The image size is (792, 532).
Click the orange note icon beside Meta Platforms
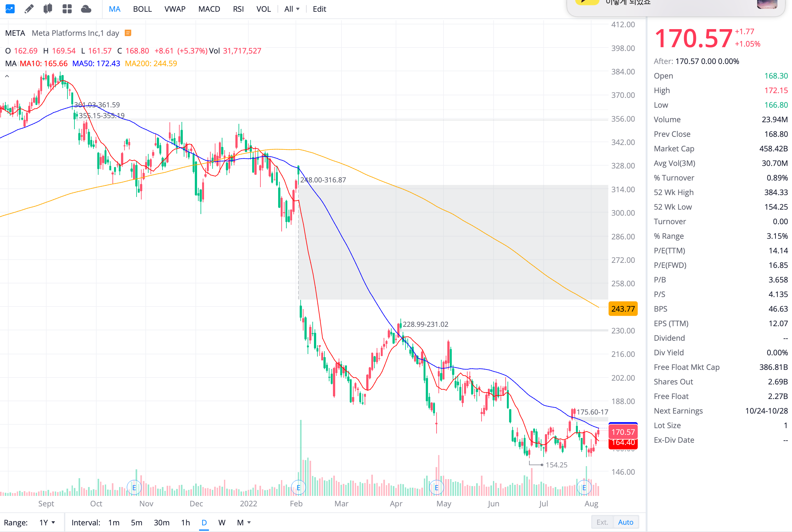tap(128, 33)
